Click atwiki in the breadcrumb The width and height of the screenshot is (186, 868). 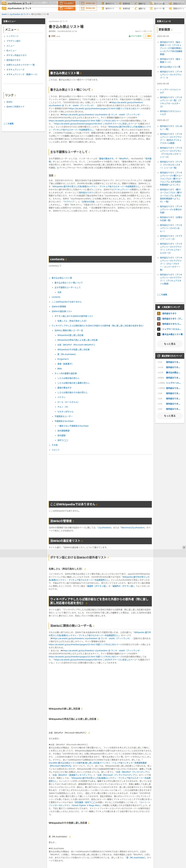[x=4, y=14]
